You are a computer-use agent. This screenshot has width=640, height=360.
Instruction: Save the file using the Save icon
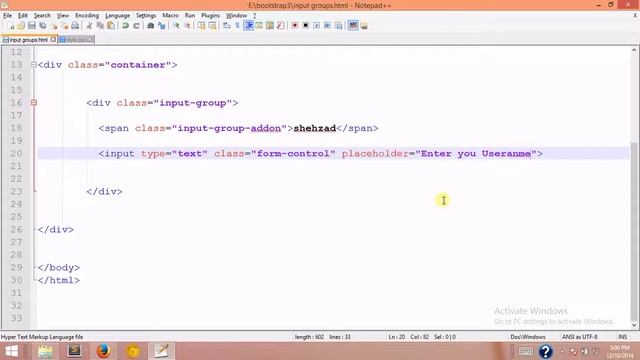pos(32,26)
